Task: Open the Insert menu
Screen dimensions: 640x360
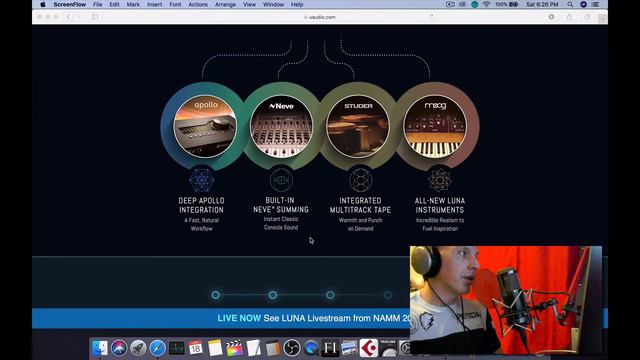Action: click(x=155, y=4)
